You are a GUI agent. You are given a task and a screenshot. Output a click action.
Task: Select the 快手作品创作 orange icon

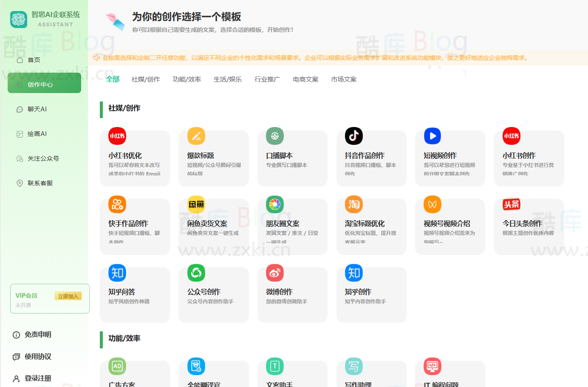tap(117, 204)
